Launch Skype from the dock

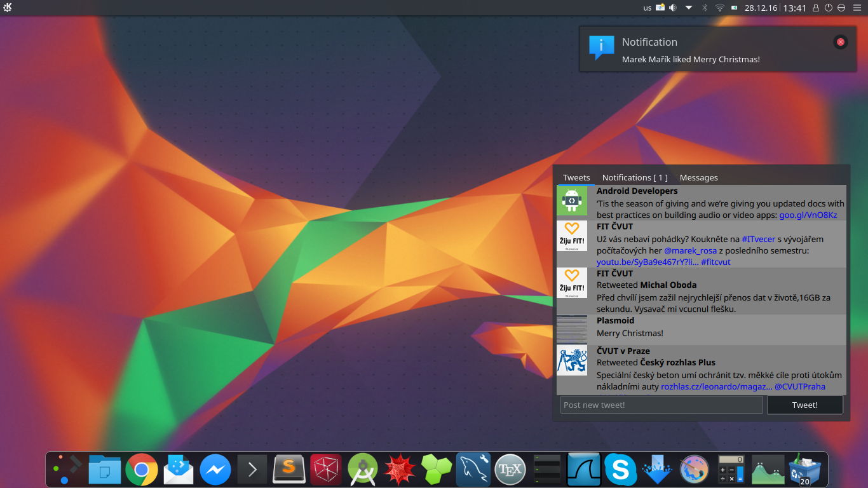(620, 469)
